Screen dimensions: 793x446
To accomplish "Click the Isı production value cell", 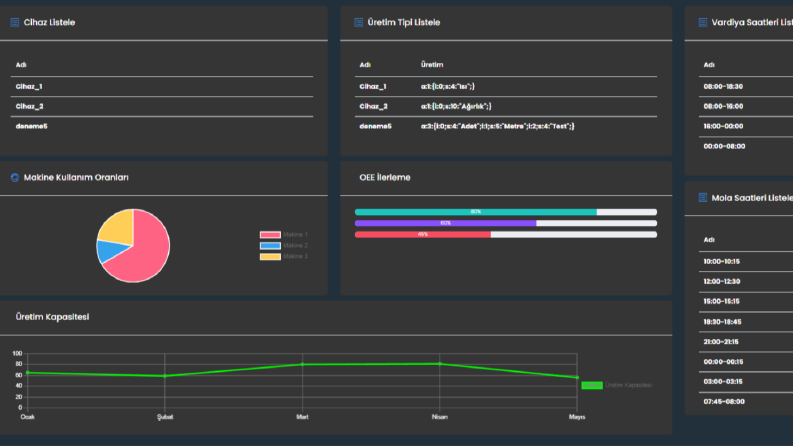I will pos(448,86).
